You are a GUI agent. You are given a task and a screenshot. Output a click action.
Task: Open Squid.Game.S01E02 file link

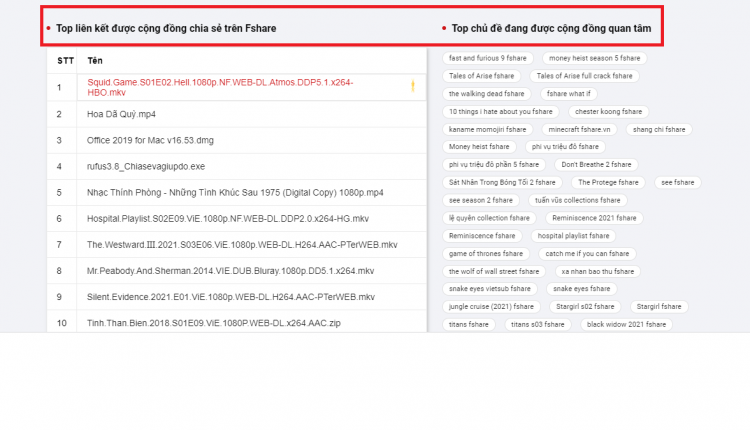tap(220, 88)
